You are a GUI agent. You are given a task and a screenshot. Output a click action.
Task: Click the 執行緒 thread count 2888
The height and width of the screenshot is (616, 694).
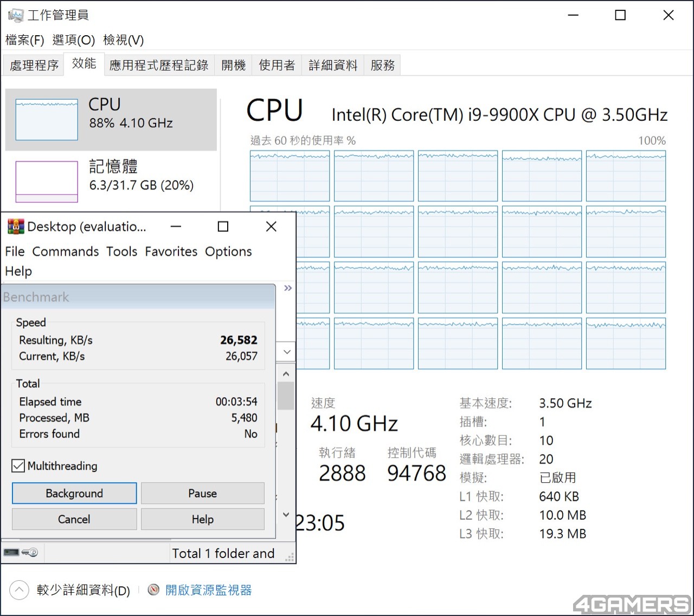coord(342,474)
